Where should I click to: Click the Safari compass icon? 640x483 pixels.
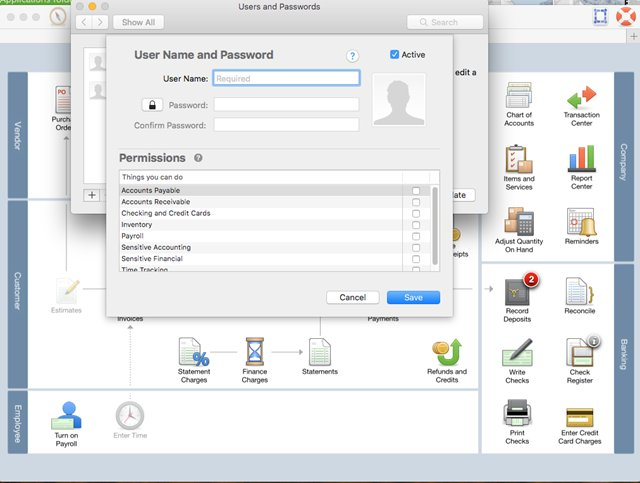[58, 17]
